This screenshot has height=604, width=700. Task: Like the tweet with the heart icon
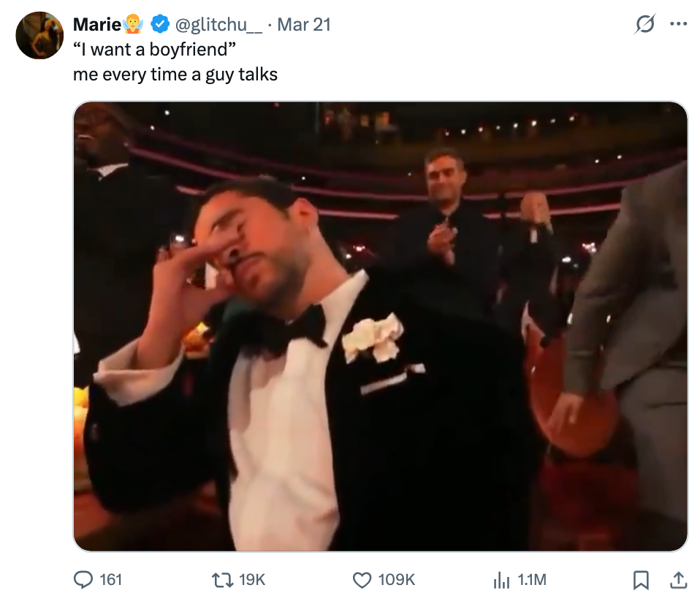[x=362, y=580]
